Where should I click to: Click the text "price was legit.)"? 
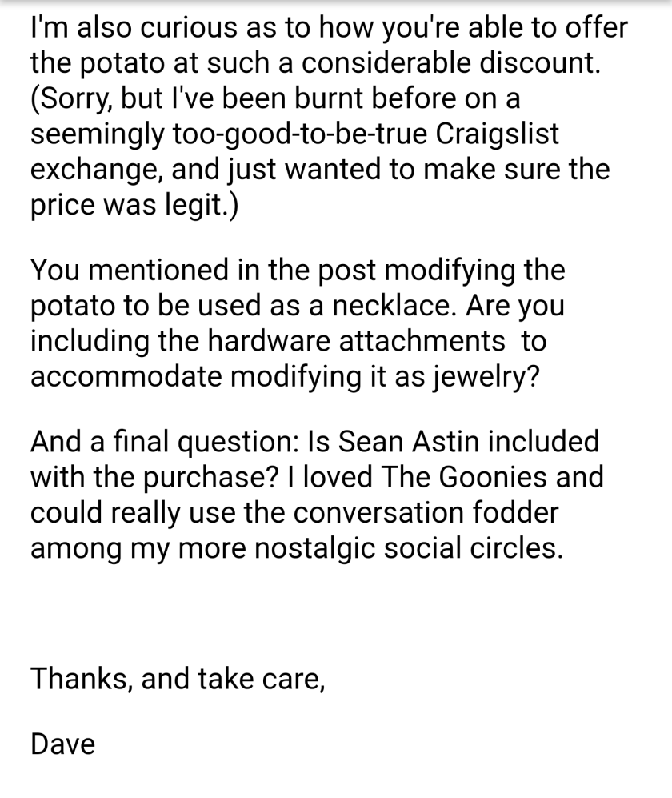134,205
